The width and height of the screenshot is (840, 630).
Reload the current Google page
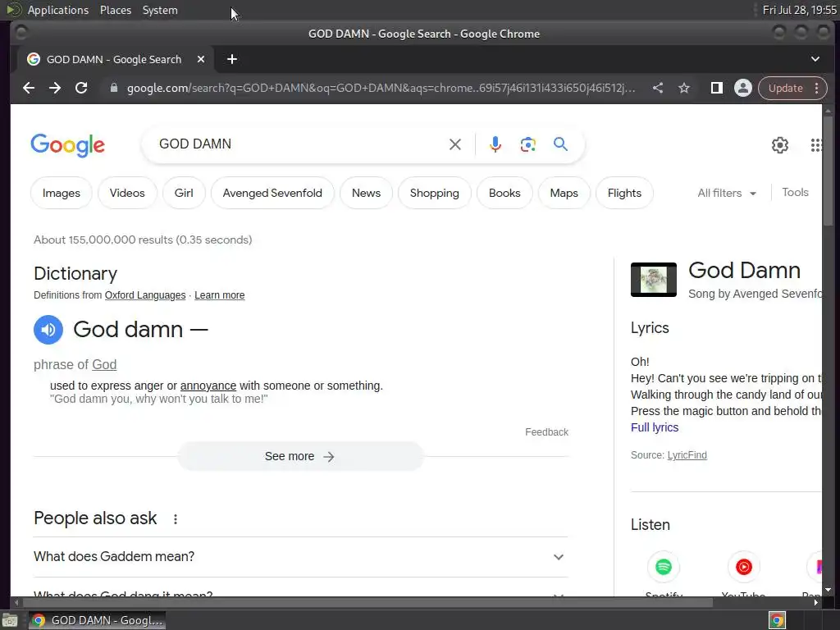(81, 88)
